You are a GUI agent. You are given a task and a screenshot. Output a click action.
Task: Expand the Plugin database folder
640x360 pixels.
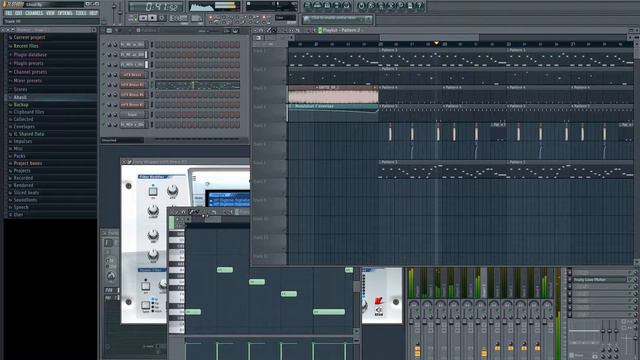click(29, 55)
